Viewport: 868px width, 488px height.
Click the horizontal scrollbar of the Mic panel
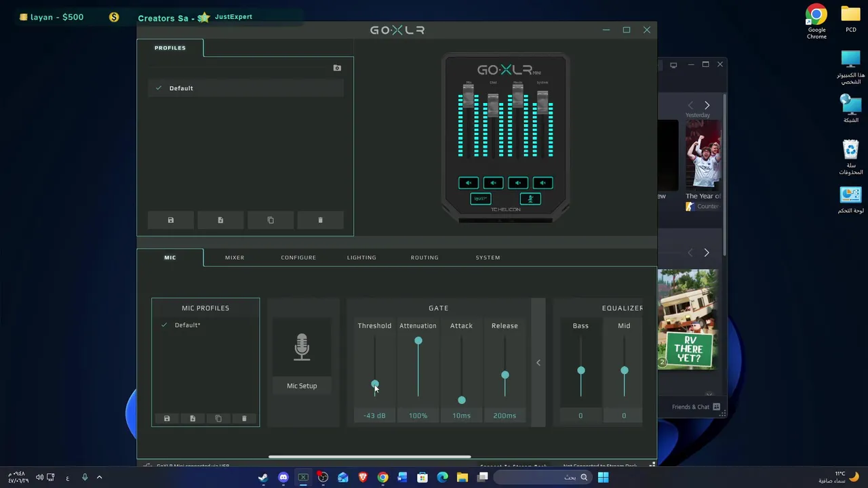(370, 457)
